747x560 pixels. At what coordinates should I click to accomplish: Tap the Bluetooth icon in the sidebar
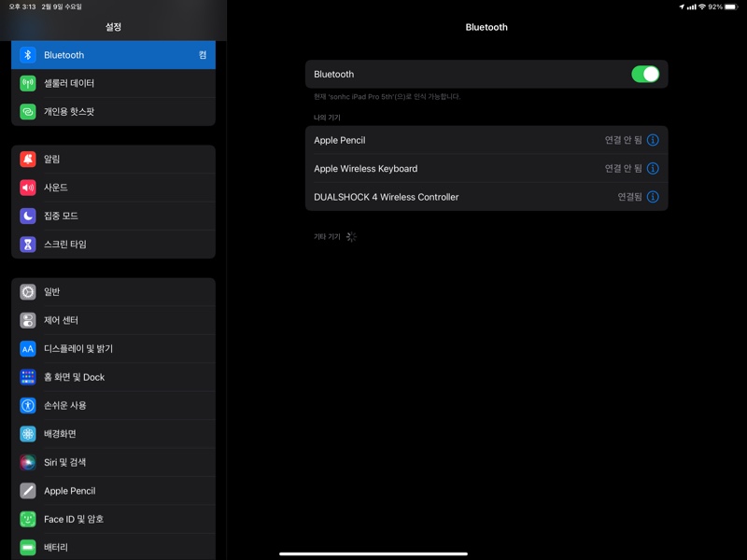tap(28, 55)
